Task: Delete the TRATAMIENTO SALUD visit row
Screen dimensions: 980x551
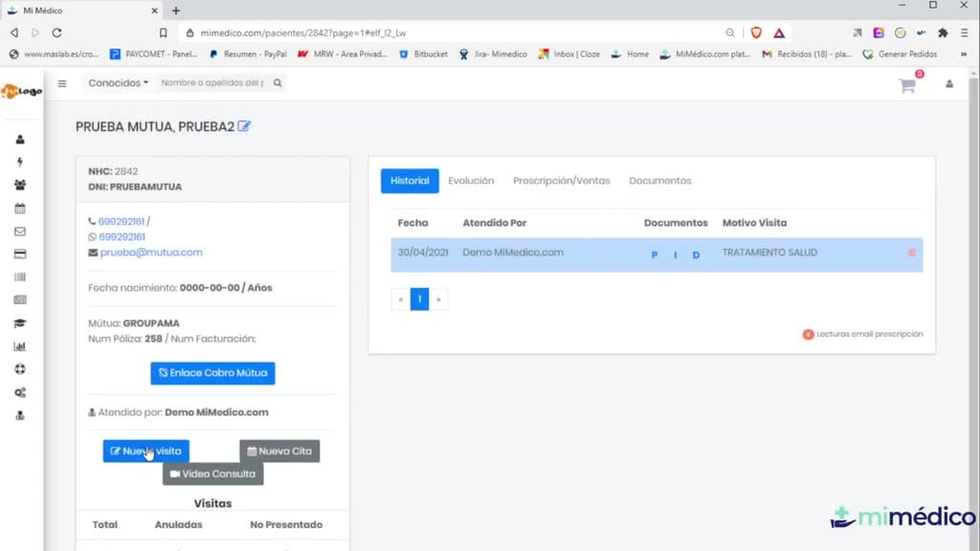Action: 911,253
